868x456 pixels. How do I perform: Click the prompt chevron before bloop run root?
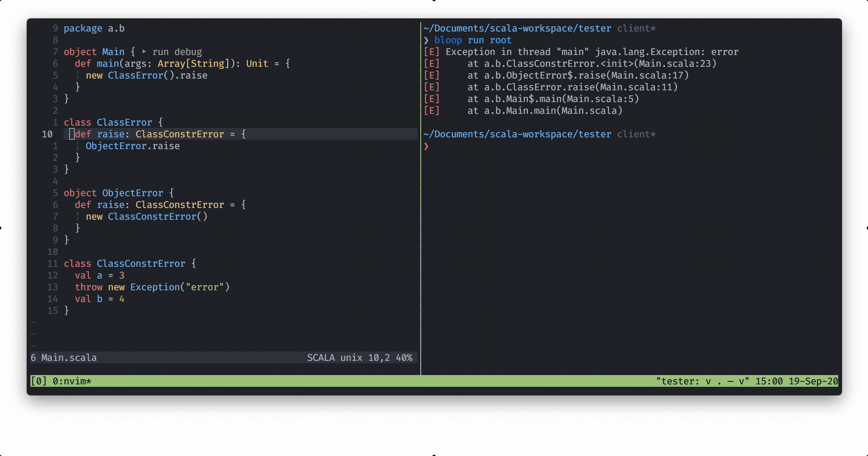point(426,40)
